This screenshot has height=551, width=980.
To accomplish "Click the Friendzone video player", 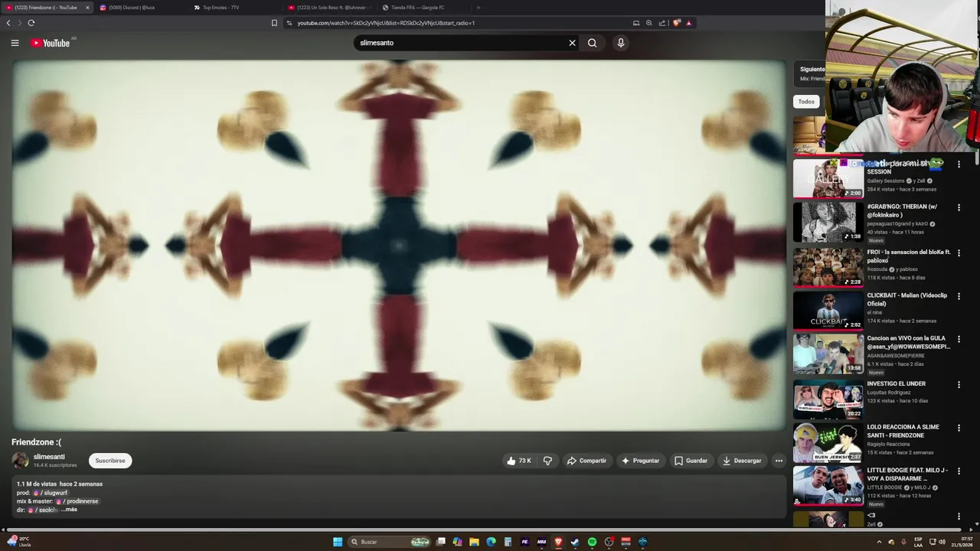I will (399, 246).
